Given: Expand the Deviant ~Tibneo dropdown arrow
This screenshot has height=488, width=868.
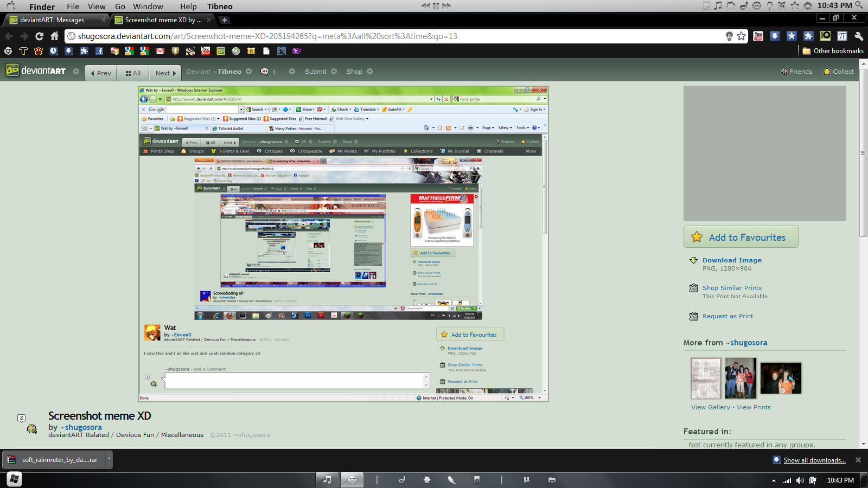Looking at the screenshot, I should (248, 72).
